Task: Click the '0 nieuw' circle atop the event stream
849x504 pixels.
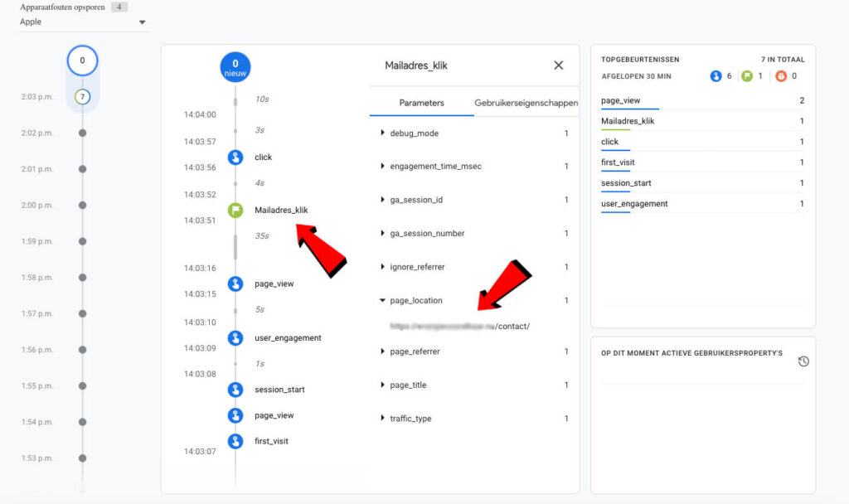Action: point(235,66)
